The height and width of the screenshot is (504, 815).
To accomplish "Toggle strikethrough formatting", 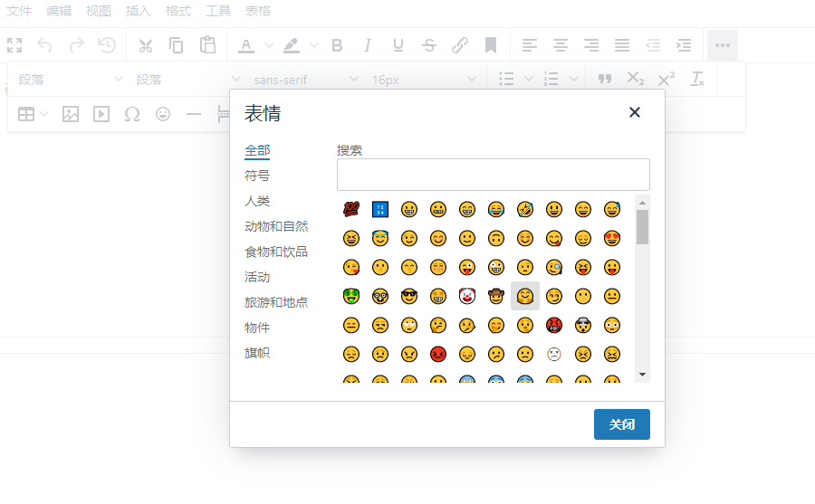I will pos(429,45).
